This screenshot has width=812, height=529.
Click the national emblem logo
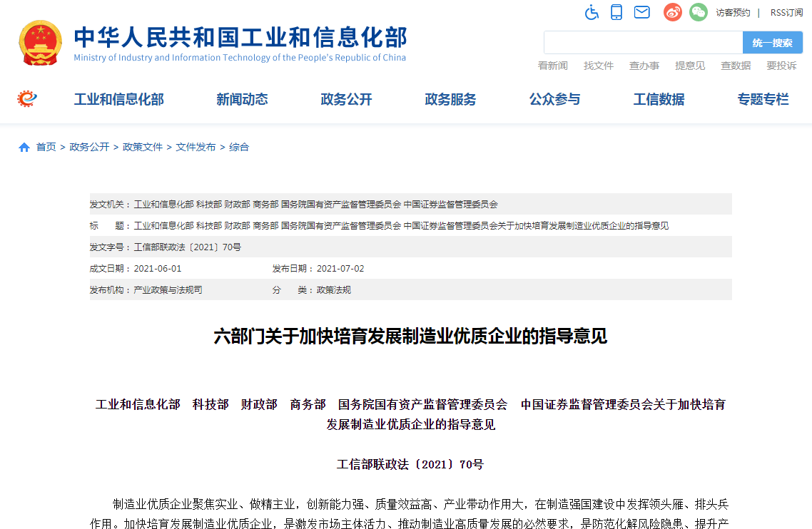(41, 43)
